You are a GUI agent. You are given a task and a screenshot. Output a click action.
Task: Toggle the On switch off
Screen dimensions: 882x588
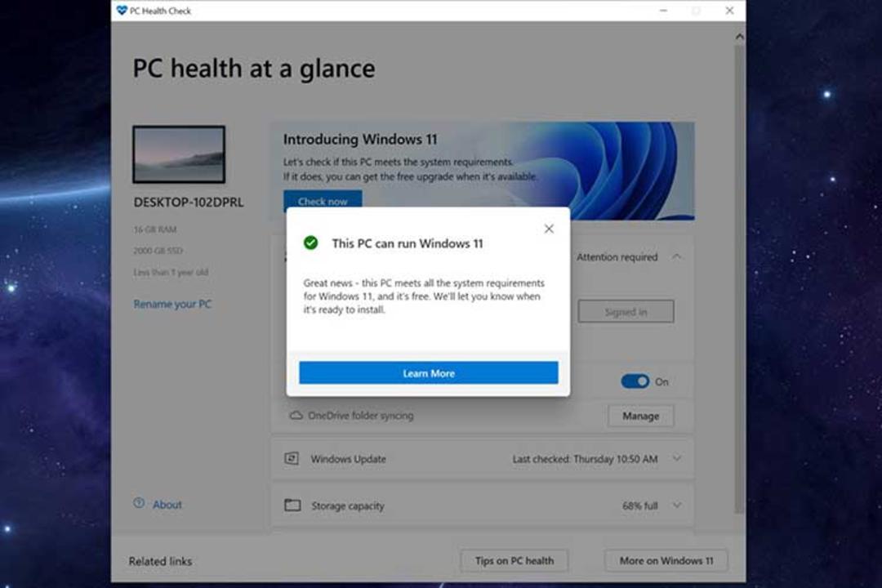pos(635,381)
